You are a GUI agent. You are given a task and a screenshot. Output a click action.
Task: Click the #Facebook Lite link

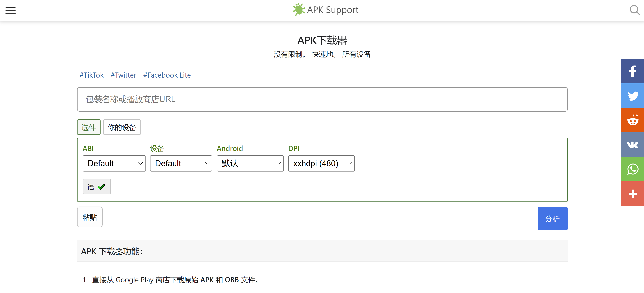tap(167, 75)
